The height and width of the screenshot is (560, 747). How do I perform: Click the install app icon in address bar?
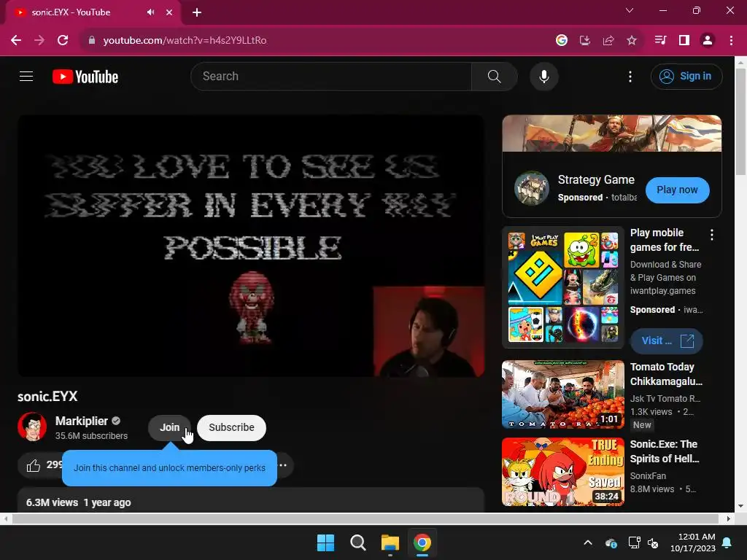(x=584, y=40)
